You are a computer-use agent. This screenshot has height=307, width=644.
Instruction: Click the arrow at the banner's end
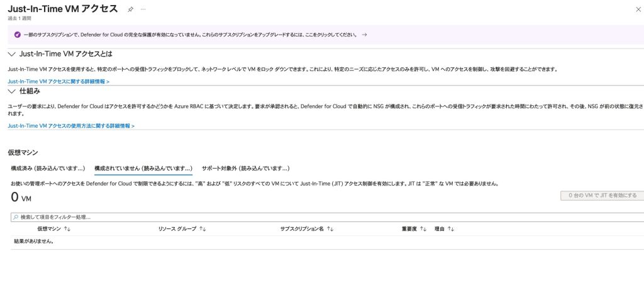(365, 35)
